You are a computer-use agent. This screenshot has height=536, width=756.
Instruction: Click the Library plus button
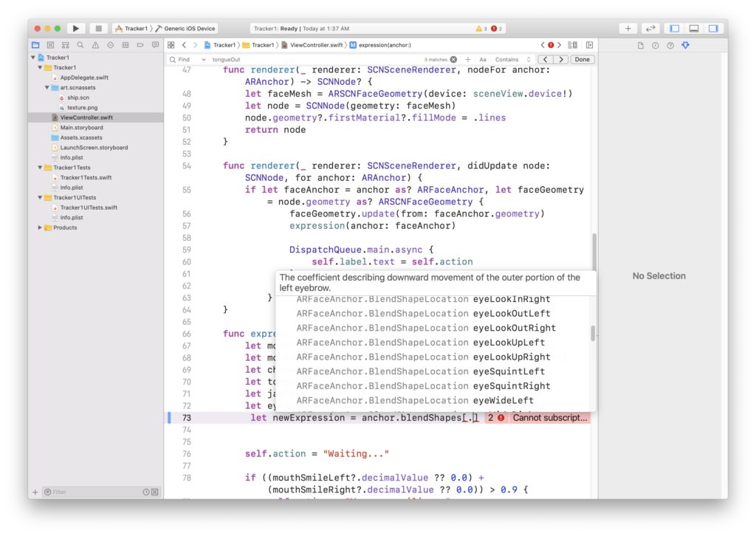[x=628, y=28]
